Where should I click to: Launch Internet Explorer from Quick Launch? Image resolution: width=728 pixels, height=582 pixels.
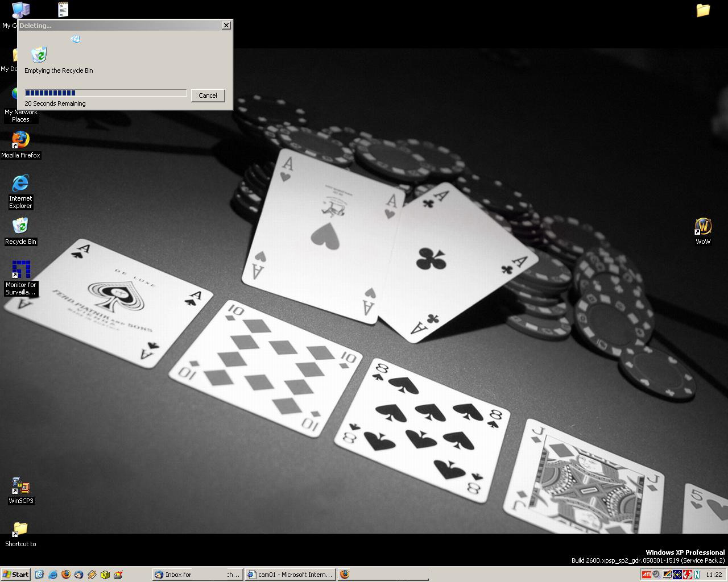point(52,575)
